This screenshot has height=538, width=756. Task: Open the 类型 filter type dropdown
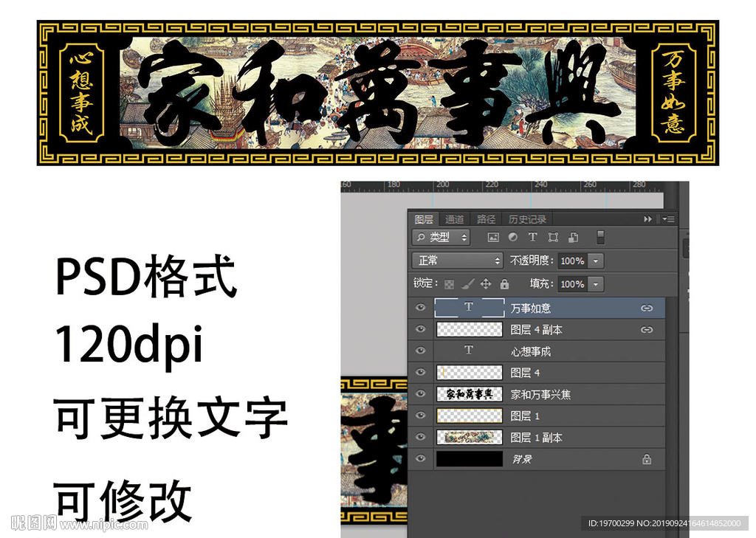(x=441, y=237)
